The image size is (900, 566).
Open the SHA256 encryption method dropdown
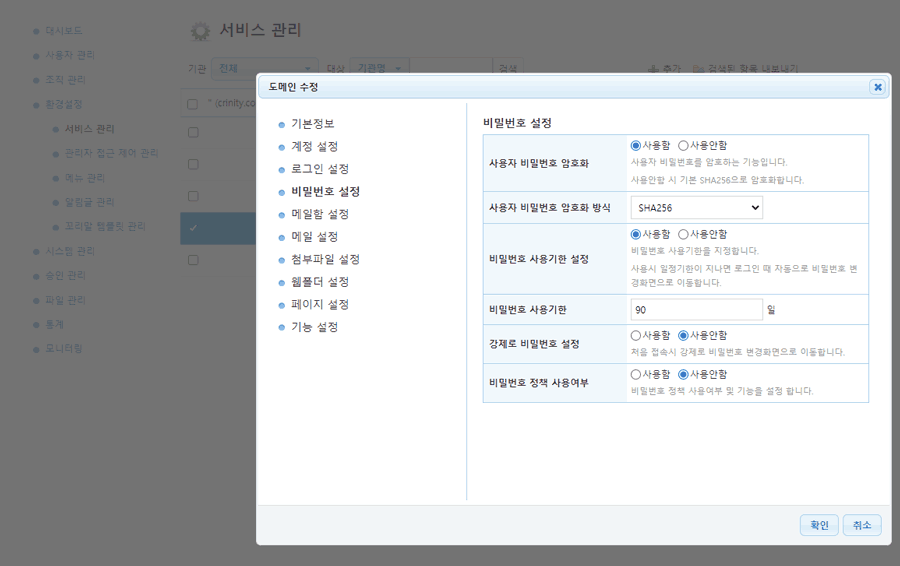pyautogui.click(x=697, y=208)
